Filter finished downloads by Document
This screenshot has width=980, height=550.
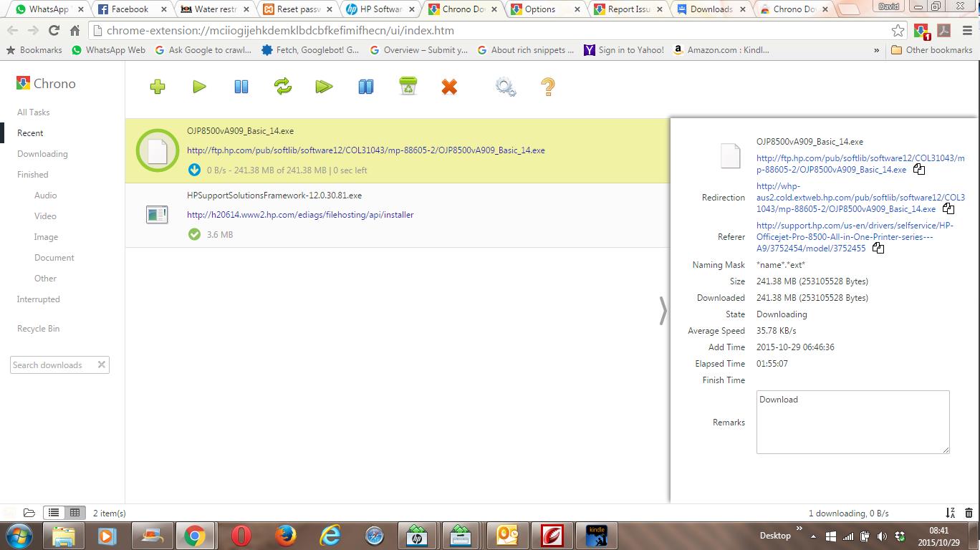54,257
